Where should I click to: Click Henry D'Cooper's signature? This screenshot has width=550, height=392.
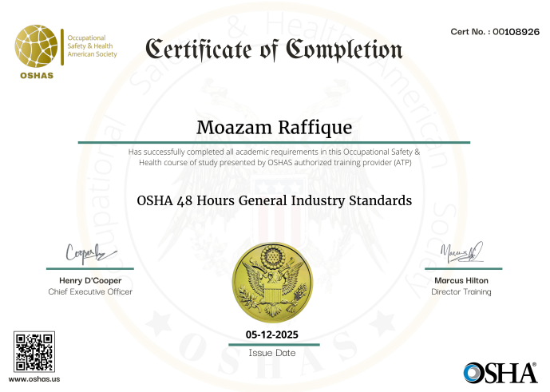pyautogui.click(x=90, y=253)
